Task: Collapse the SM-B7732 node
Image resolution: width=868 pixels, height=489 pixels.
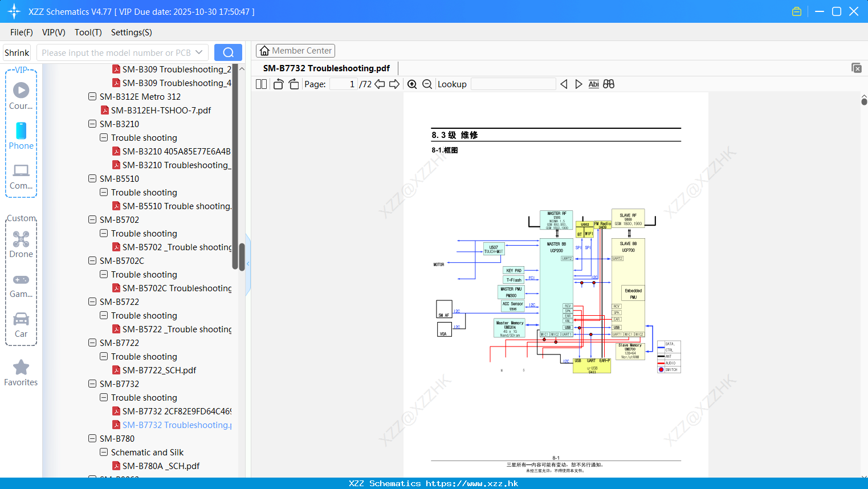Action: 92,384
